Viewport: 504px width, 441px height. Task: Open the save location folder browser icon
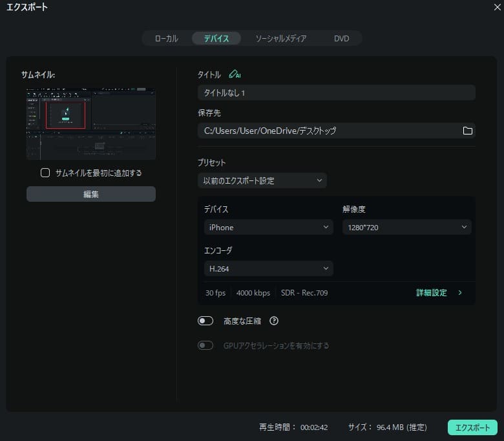point(467,131)
